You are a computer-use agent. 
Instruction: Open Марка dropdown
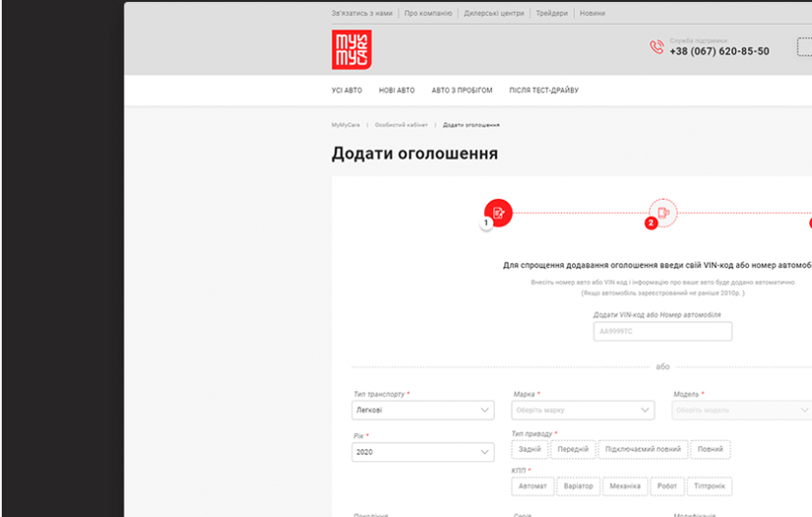coord(583,411)
